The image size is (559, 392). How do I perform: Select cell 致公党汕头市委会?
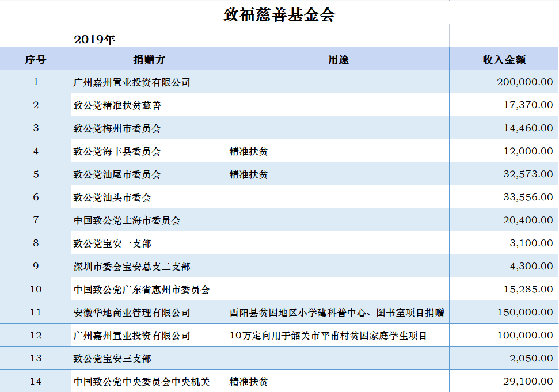click(149, 197)
